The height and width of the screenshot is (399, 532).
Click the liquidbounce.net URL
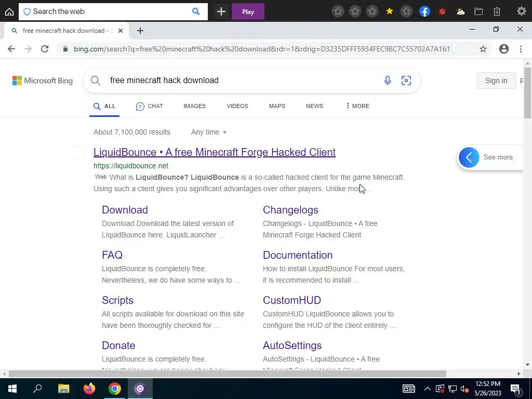131,166
